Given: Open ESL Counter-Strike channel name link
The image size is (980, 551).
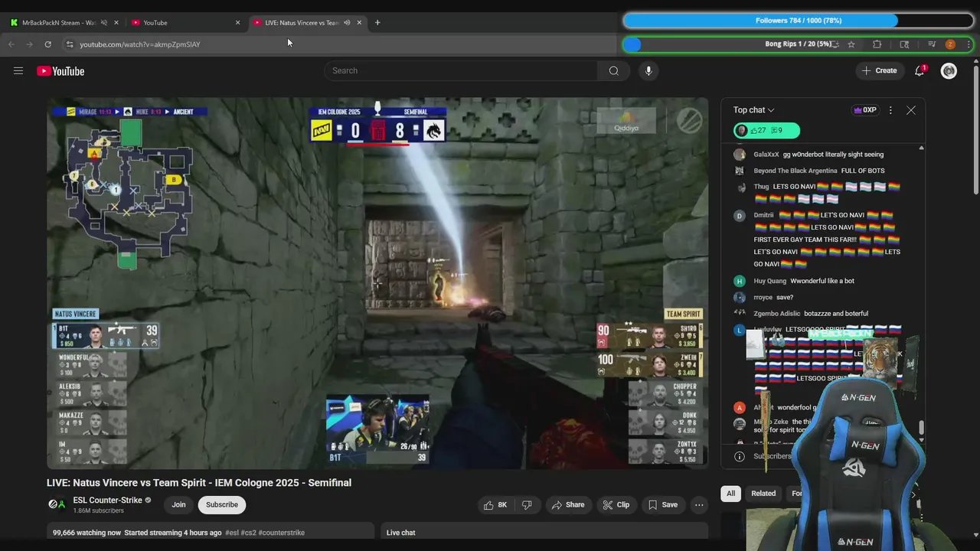Looking at the screenshot, I should 107,500.
